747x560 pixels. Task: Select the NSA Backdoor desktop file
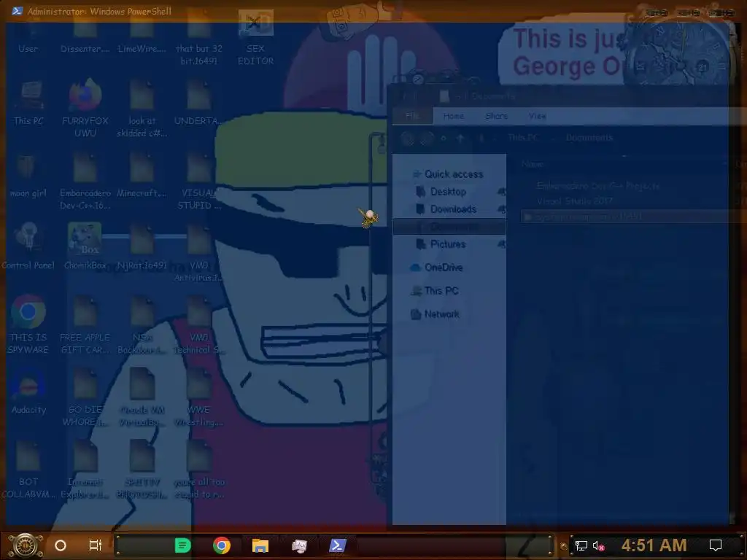(x=142, y=324)
